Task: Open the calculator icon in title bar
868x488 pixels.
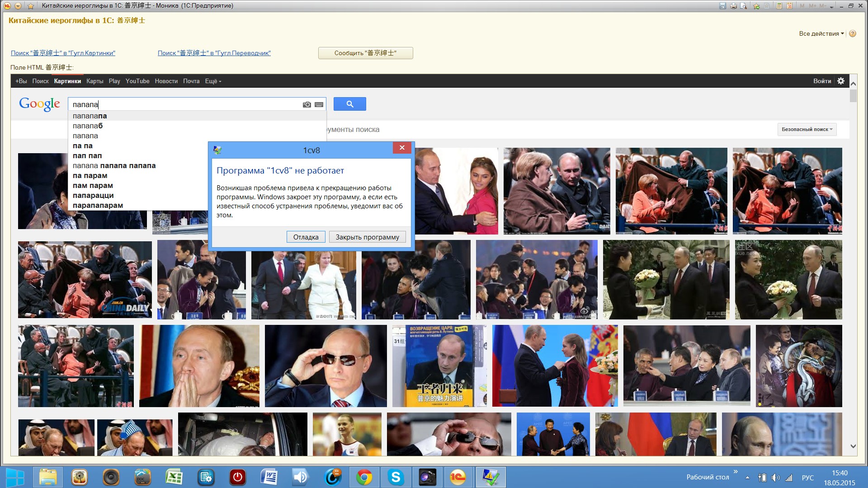Action: [x=779, y=6]
